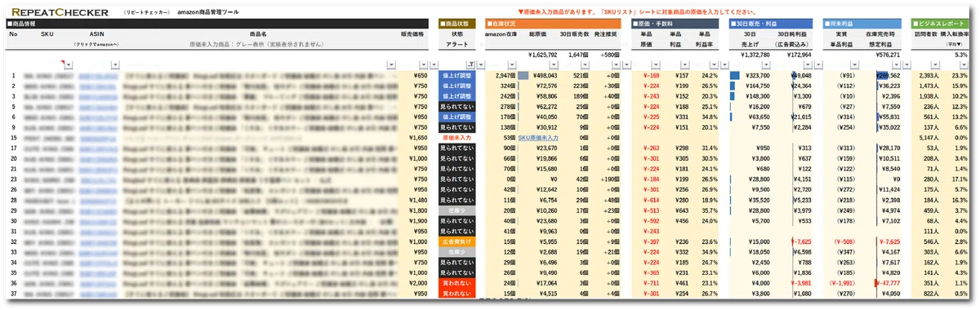Select the total 1,647個 sold cell
Image resolution: width=980 pixels, height=310 pixels.
[577, 55]
